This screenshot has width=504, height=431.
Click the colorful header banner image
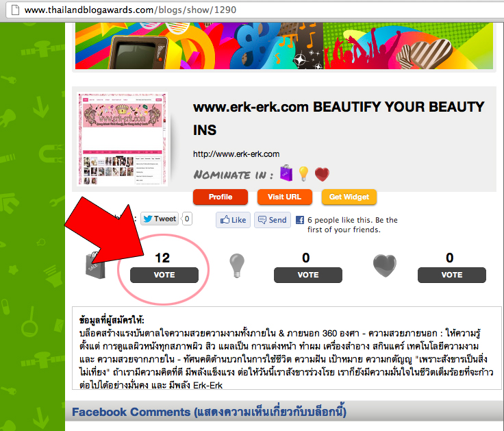(x=284, y=46)
